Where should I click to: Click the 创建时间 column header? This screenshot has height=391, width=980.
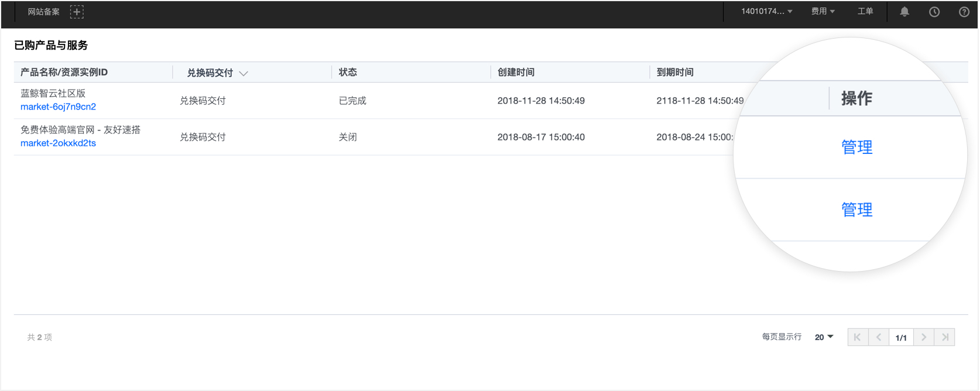516,72
